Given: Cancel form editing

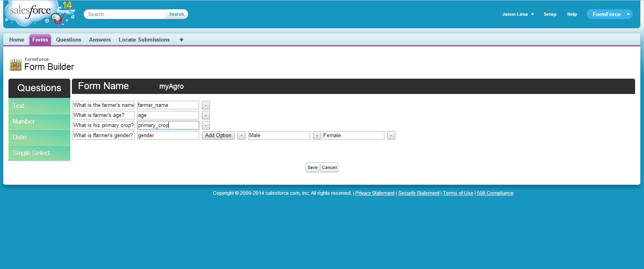Looking at the screenshot, I should point(329,167).
